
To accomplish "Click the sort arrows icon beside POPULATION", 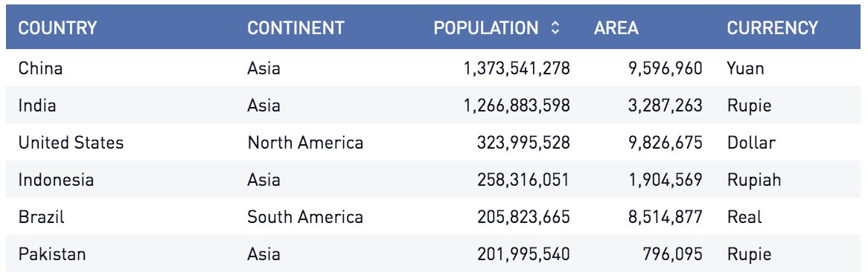I will pyautogui.click(x=555, y=28).
